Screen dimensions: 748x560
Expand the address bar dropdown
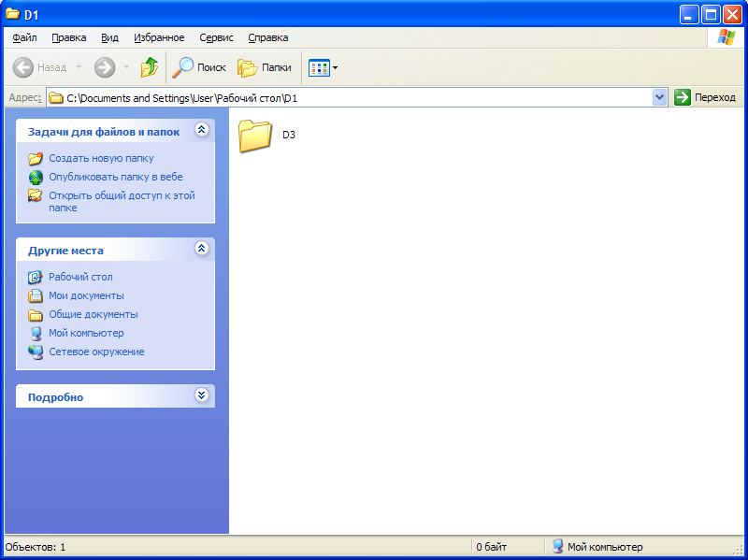tap(659, 97)
